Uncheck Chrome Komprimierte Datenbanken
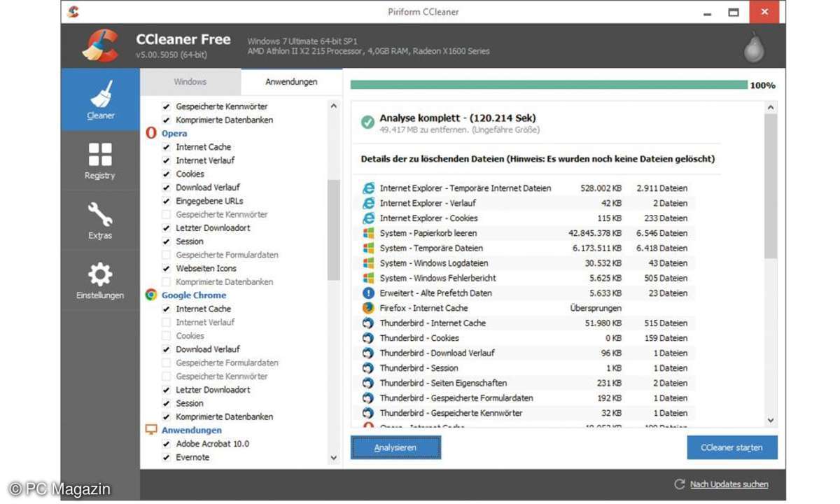840x504 pixels. [x=166, y=416]
